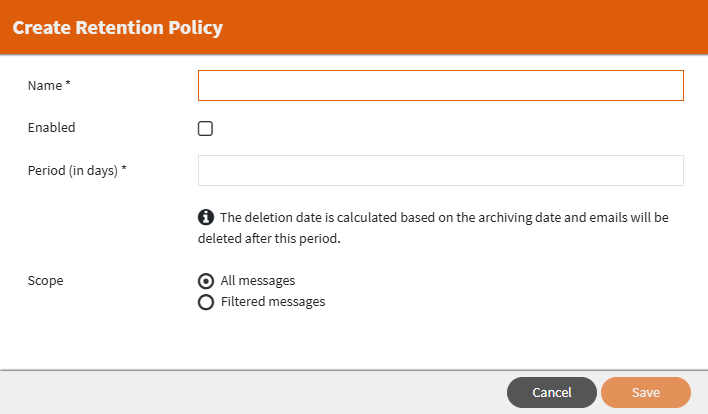
Task: Choose the Filtered messages radio option
Action: click(206, 302)
